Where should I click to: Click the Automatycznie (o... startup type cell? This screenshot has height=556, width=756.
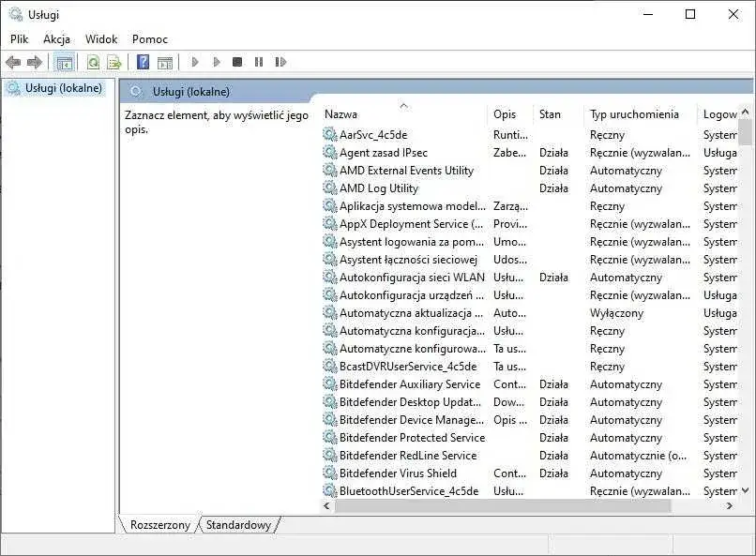[x=639, y=456]
